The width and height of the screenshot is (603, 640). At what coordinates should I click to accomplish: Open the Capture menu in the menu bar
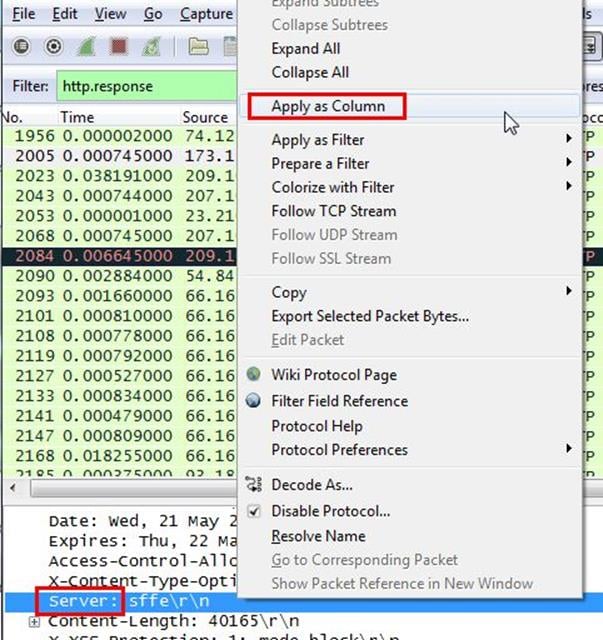[206, 14]
